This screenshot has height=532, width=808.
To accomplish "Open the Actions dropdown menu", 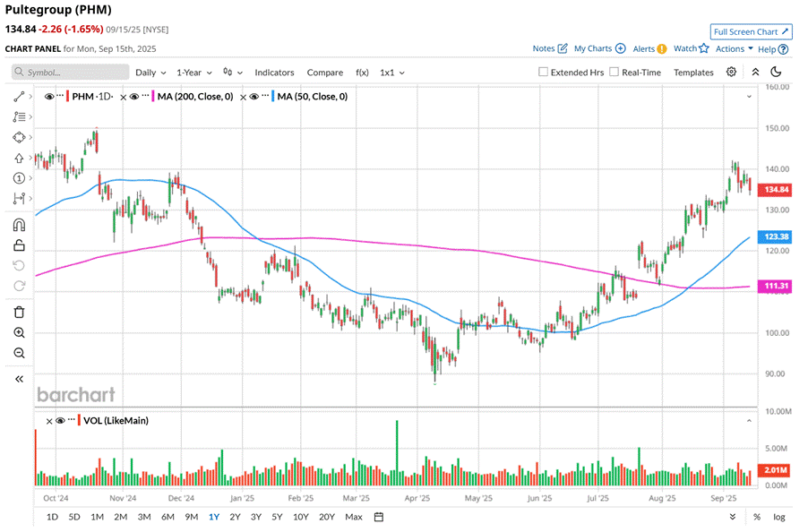I will pyautogui.click(x=734, y=48).
